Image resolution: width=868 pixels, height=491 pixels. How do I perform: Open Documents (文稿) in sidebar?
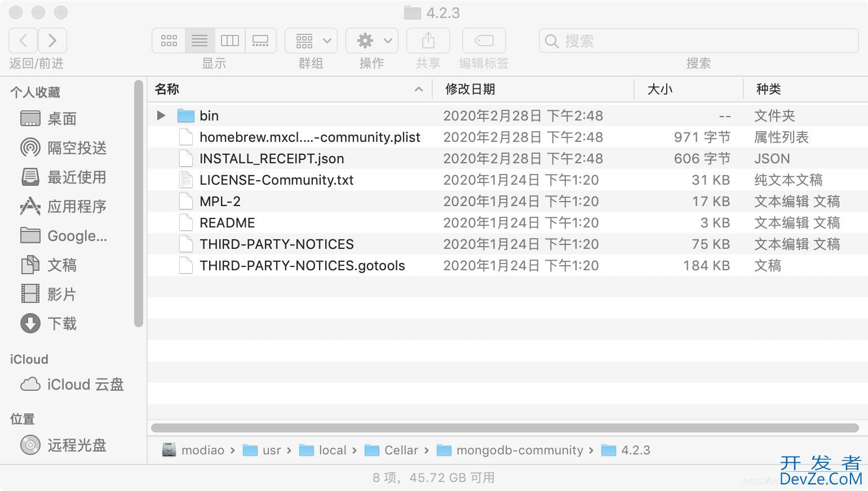[x=48, y=265]
